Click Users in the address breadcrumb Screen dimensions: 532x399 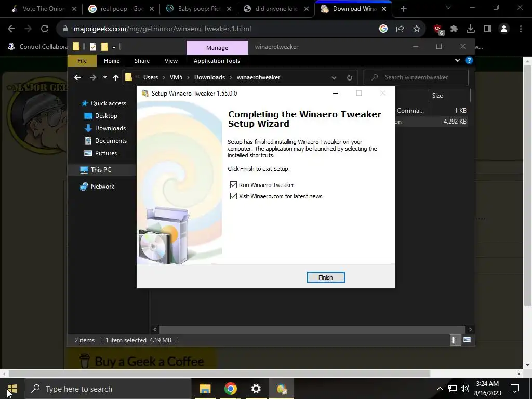click(151, 77)
